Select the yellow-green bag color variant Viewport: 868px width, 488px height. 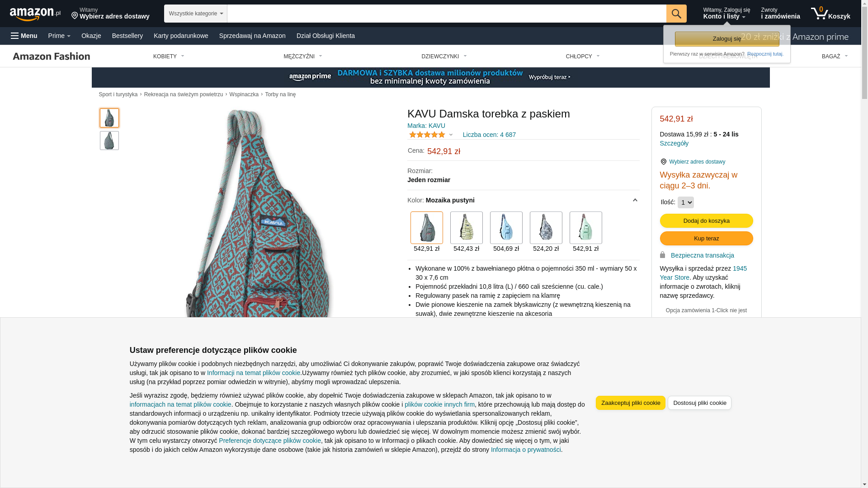[x=467, y=228]
